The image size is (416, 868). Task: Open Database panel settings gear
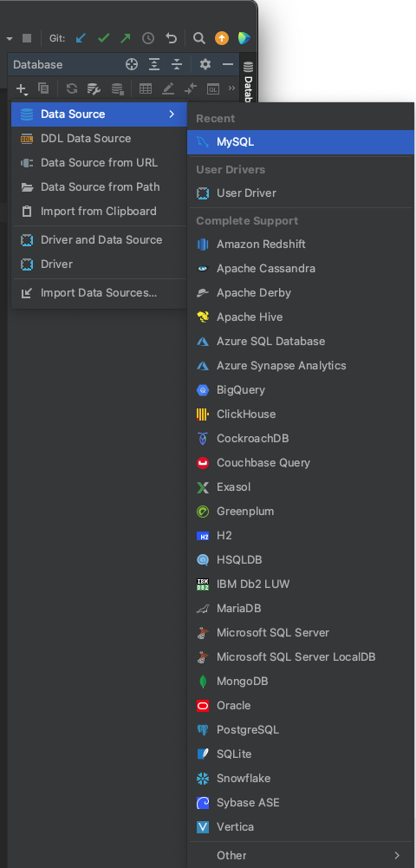[205, 65]
